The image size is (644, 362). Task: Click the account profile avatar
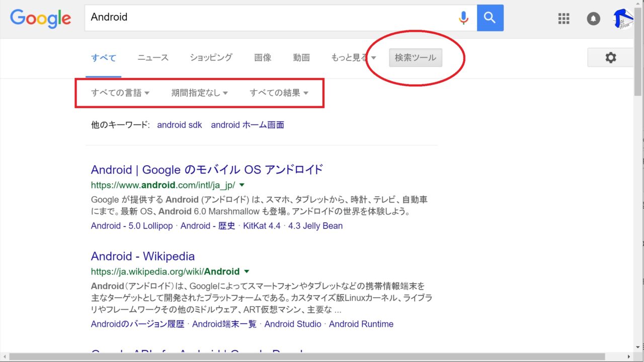623,19
